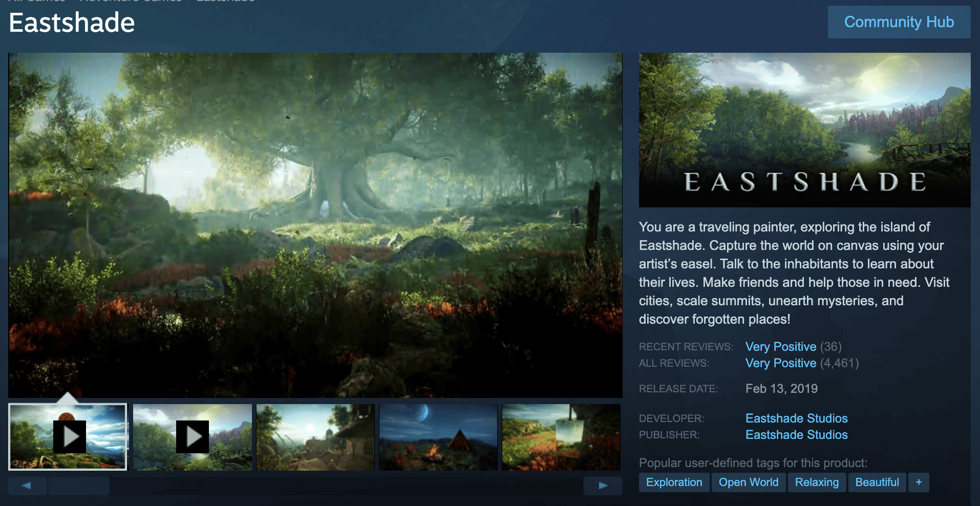This screenshot has height=506, width=980.
Task: View recent reviews Very Positive rating
Action: tap(780, 347)
